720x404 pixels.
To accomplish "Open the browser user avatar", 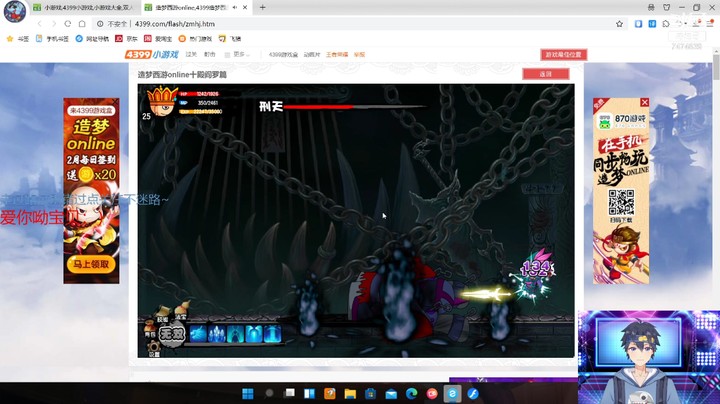I will point(15,11).
